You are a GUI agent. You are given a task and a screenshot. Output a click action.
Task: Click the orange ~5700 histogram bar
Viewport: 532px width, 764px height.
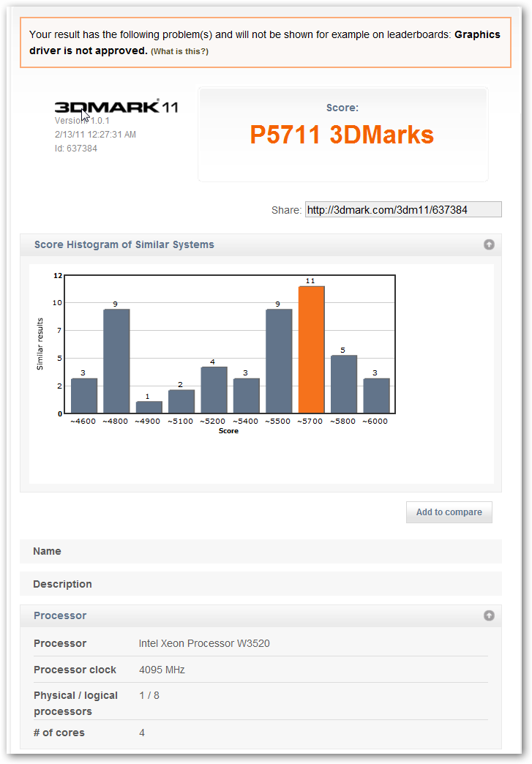[x=311, y=349]
